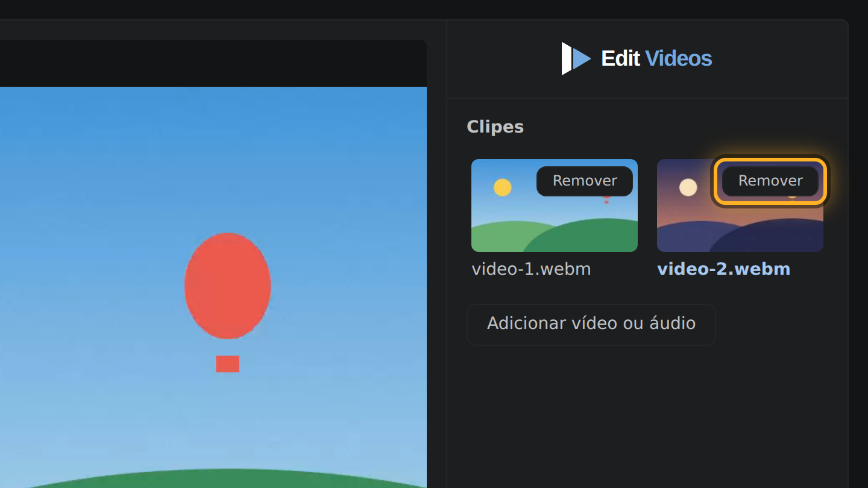Click the video-2.webm file name

(x=723, y=269)
